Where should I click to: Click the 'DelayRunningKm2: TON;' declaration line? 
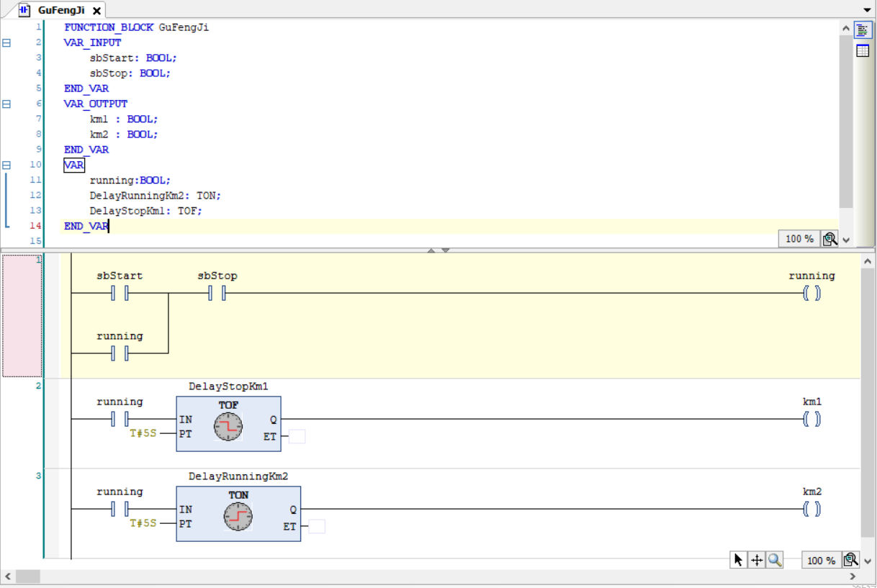(156, 195)
